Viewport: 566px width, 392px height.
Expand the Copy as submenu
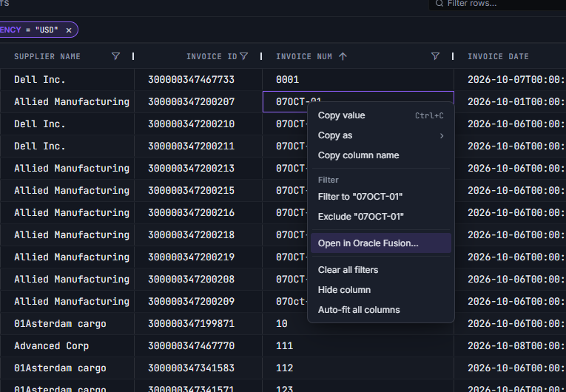[381, 135]
